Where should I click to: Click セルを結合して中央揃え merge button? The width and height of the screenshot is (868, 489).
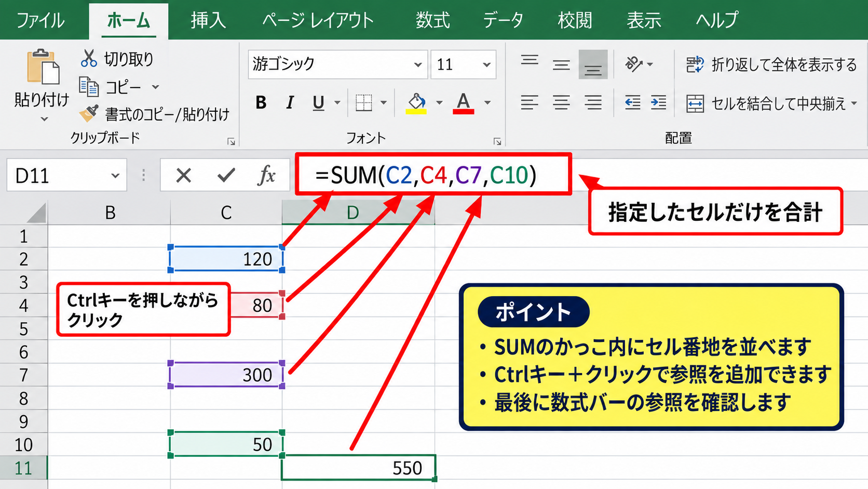[766, 103]
